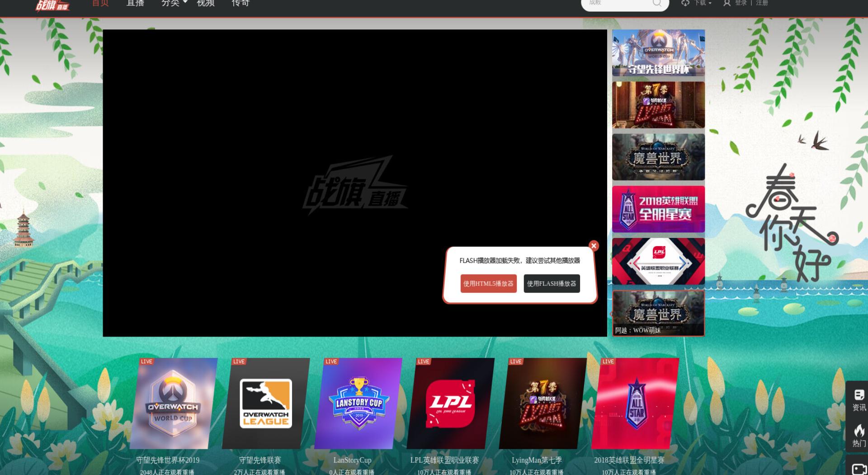This screenshot has width=868, height=475.
Task: Click the user profile icon
Action: point(727,3)
